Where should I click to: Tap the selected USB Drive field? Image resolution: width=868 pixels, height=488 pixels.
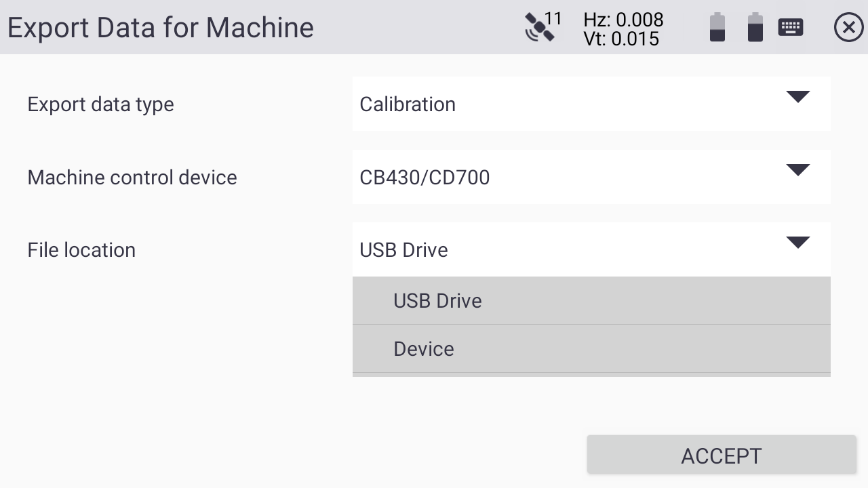[x=591, y=249]
